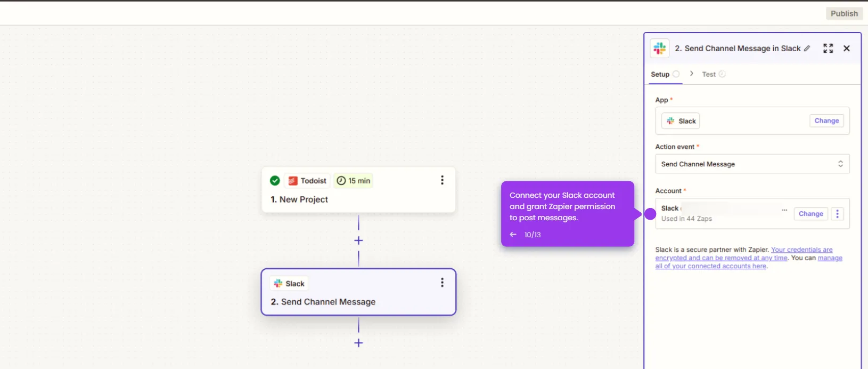This screenshot has height=369, width=868.
Task: Click the 15 min polling interval badge
Action: [353, 181]
